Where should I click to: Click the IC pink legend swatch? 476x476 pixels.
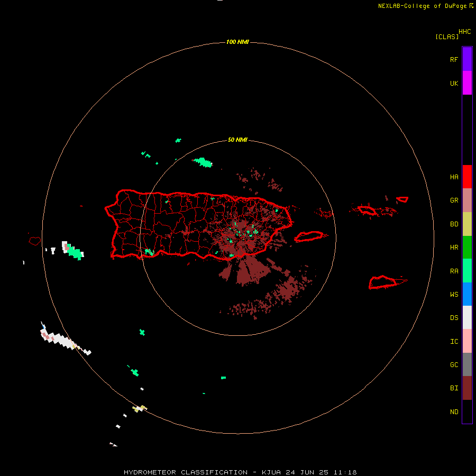[467, 341]
